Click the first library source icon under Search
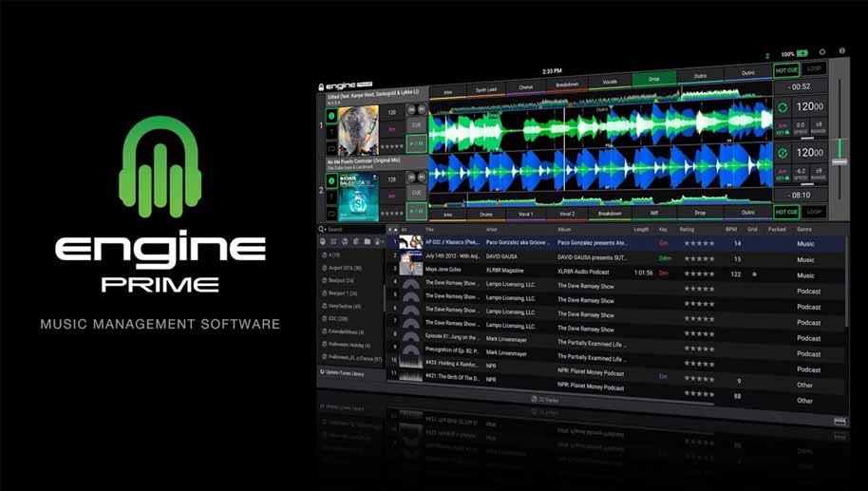868x491 pixels. tap(323, 241)
